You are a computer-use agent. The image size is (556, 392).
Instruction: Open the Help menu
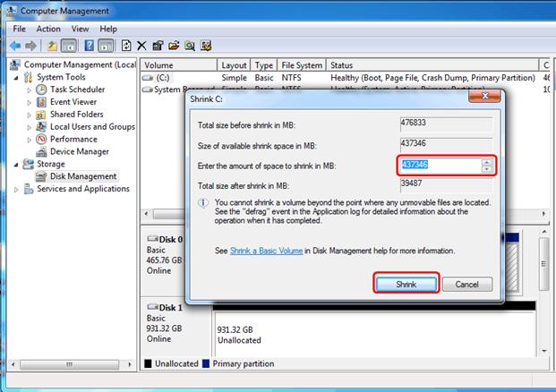108,29
